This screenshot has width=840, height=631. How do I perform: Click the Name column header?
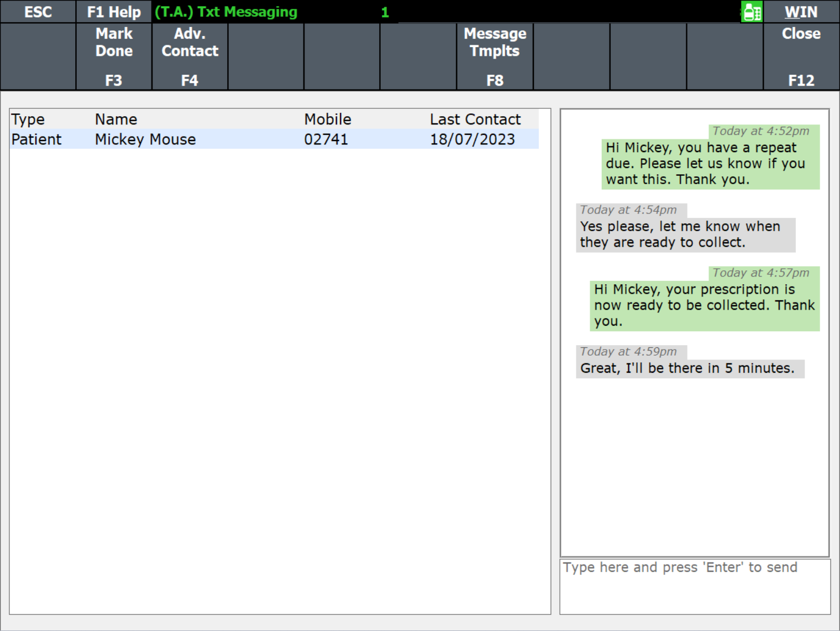116,119
